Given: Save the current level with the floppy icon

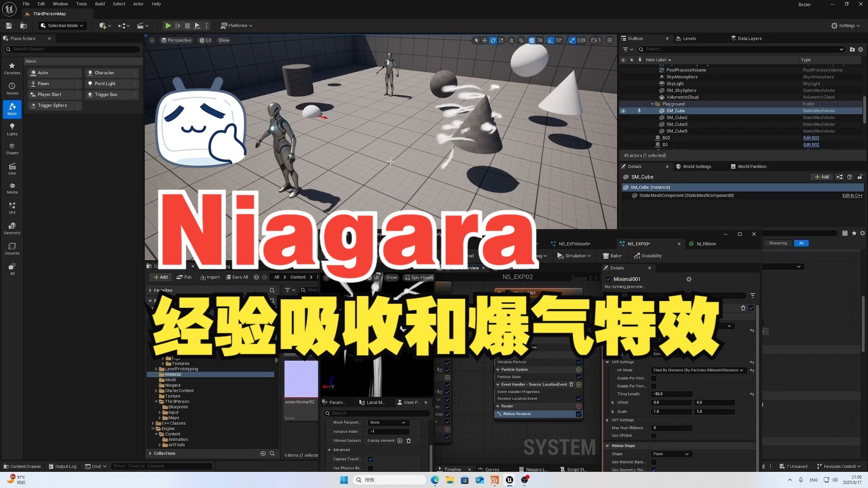Looking at the screenshot, I should (9, 26).
